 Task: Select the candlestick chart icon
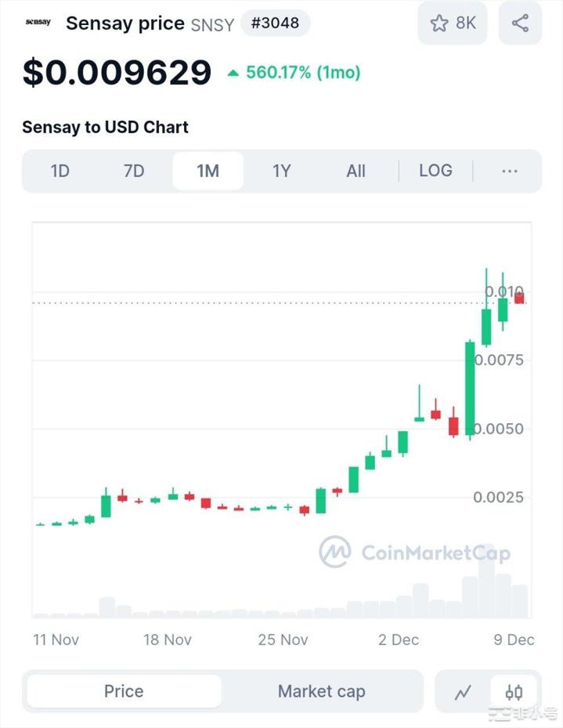point(514,692)
